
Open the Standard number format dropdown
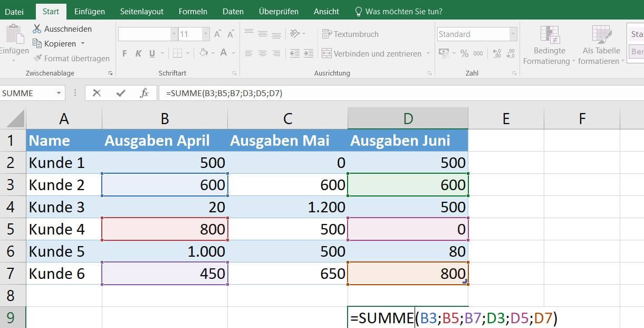pos(513,34)
